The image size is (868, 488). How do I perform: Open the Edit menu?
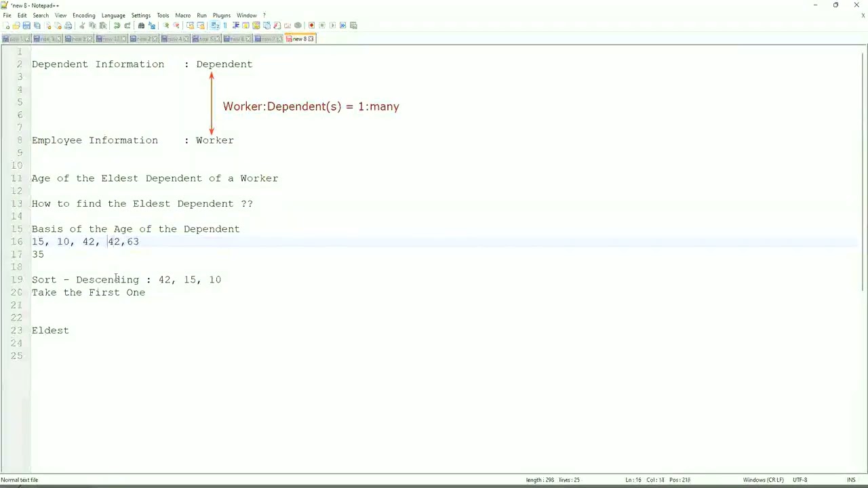22,15
